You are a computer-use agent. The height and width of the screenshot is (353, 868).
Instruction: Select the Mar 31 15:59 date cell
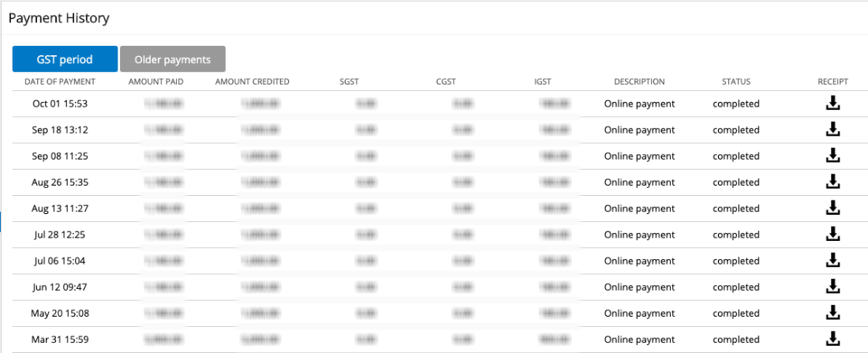click(60, 340)
